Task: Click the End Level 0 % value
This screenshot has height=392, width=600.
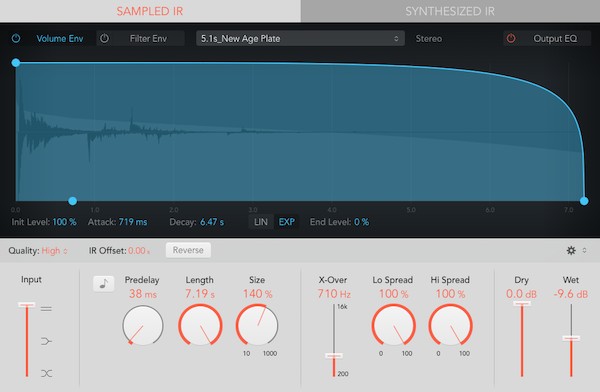Action: [x=361, y=222]
